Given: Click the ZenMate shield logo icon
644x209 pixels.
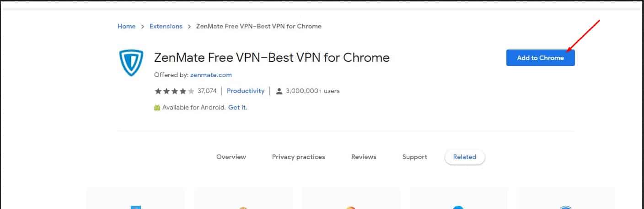Looking at the screenshot, I should click(131, 63).
